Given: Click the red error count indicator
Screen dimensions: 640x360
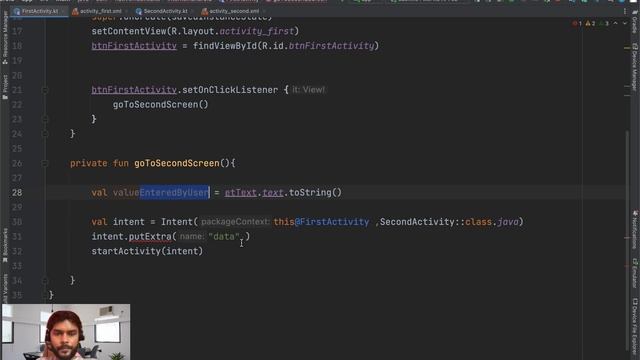Looking at the screenshot, I should pyautogui.click(x=577, y=24).
